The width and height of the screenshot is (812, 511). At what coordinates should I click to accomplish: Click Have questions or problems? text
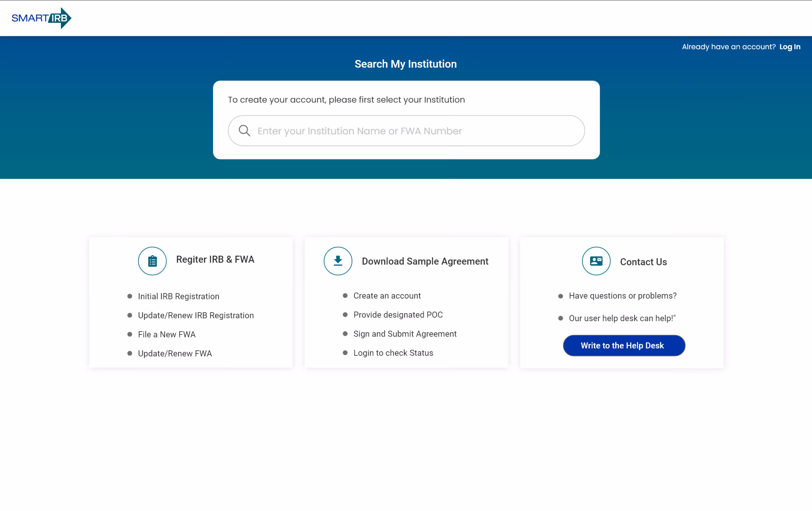[x=622, y=296]
